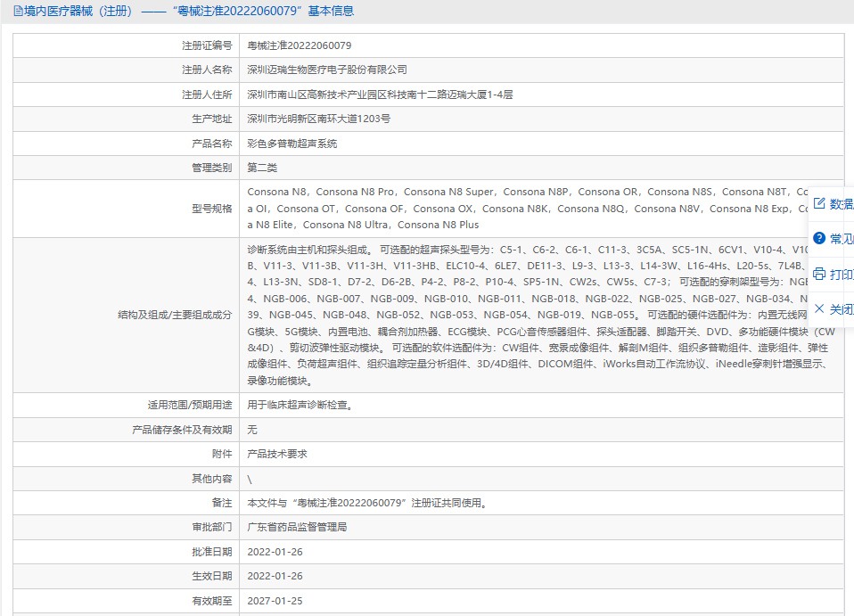The width and height of the screenshot is (854, 616).
Task: Click the 产品名称 row label
Action: (x=212, y=144)
